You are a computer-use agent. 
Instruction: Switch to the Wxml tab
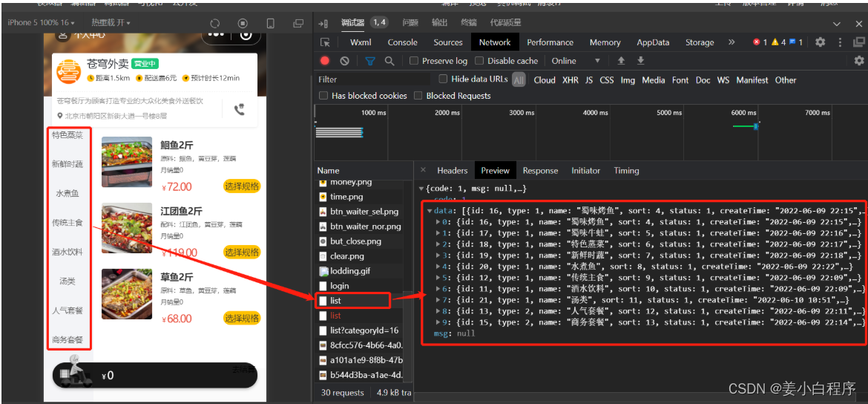pos(361,42)
